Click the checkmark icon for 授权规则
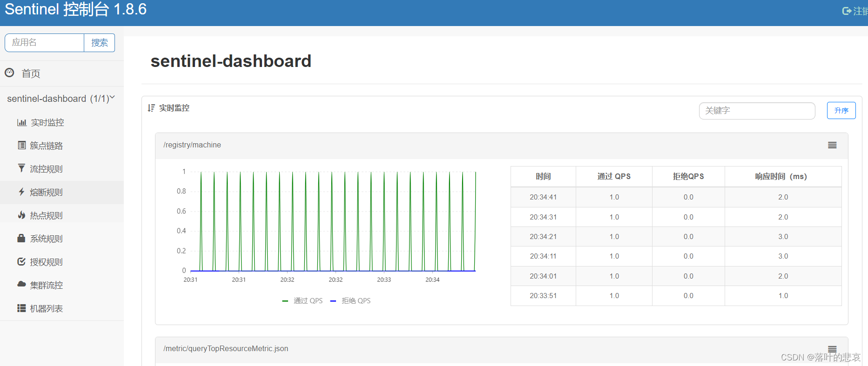 pos(21,261)
